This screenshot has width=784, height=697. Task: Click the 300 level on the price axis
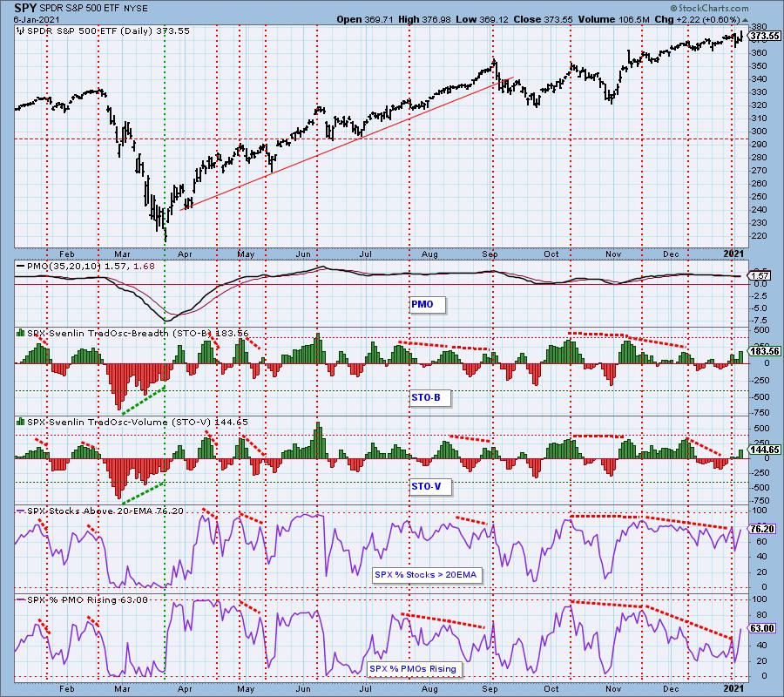coord(760,132)
